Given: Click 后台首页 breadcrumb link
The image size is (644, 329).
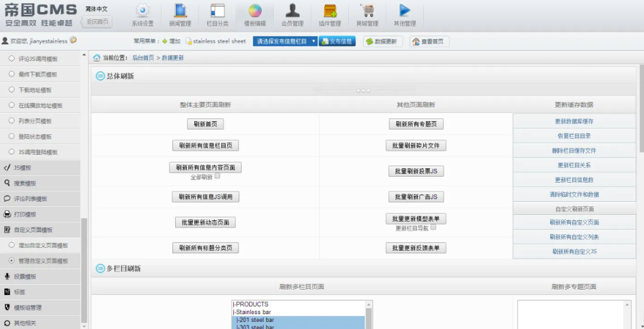Looking at the screenshot, I should pyautogui.click(x=143, y=58).
